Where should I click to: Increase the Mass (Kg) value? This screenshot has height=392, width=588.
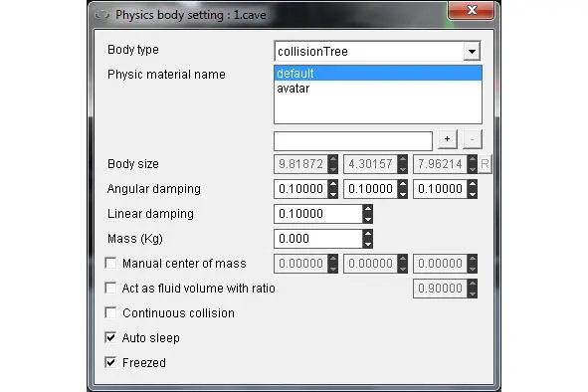point(368,234)
